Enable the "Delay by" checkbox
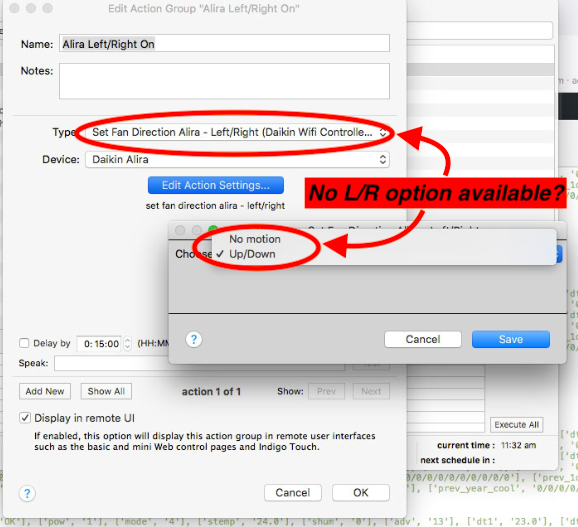Viewport: 578px width, 527px height. pyautogui.click(x=24, y=343)
